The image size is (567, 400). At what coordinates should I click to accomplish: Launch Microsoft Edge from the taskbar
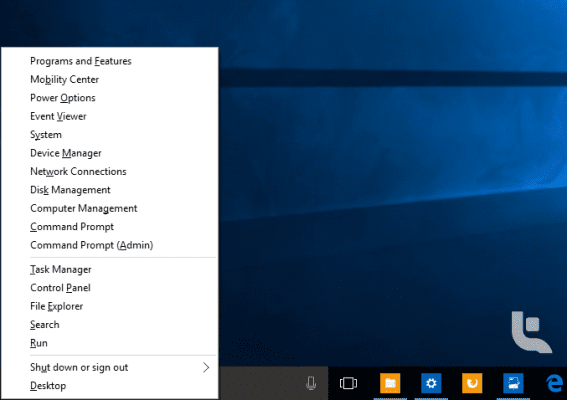[554, 383]
